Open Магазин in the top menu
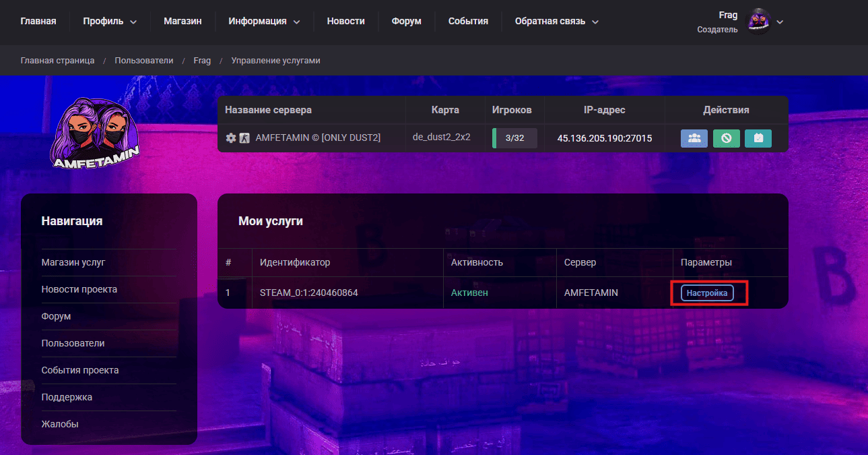This screenshot has height=455, width=868. point(182,21)
